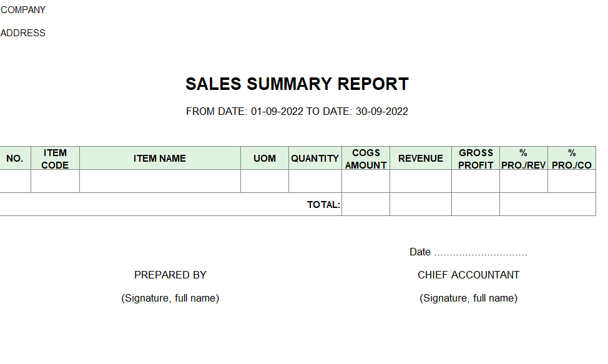Click empty cell under REVENUE header
Screen dimensions: 608x364
pyautogui.click(x=421, y=181)
